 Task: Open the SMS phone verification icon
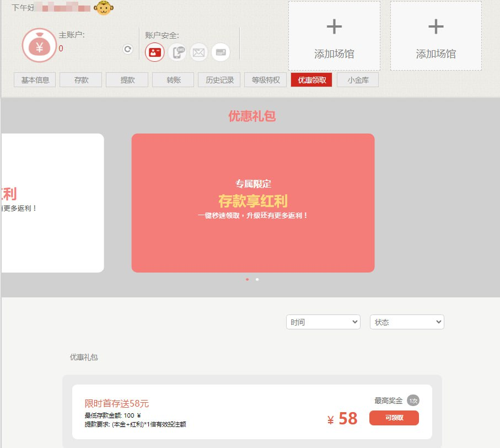(177, 52)
